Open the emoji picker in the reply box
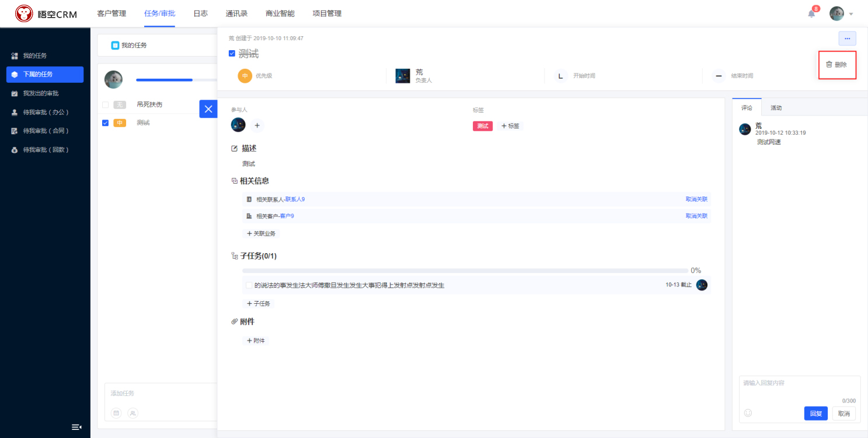 click(748, 413)
